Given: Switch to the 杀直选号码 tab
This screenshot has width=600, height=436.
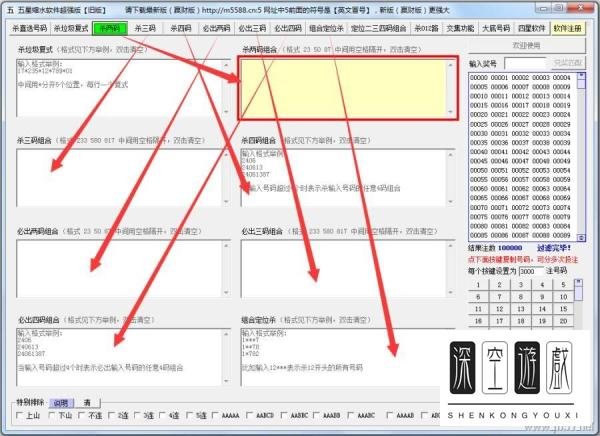Looking at the screenshot, I should tap(24, 29).
